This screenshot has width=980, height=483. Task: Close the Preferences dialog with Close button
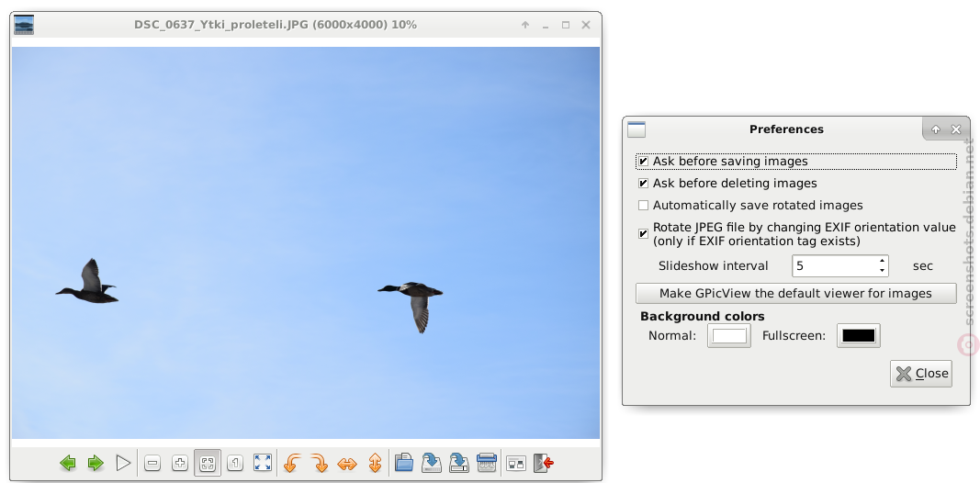click(921, 374)
